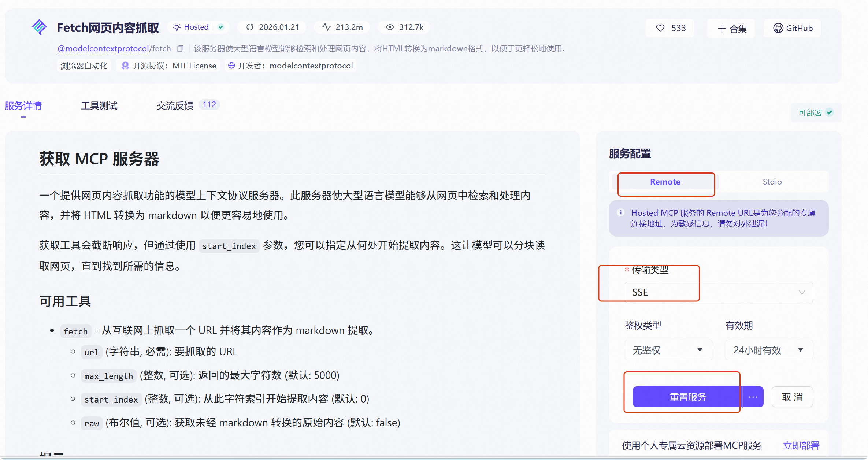Screen dimensions: 868x460
Task: Click the 立即部署 deployment link
Action: (x=801, y=445)
